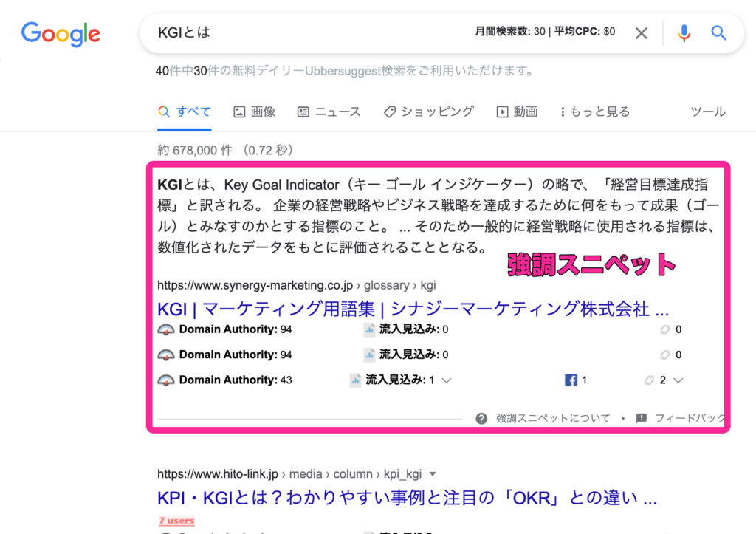The image size is (756, 534).
Task: Open the hito-link.jp result dropdown arrow
Action: tap(433, 474)
